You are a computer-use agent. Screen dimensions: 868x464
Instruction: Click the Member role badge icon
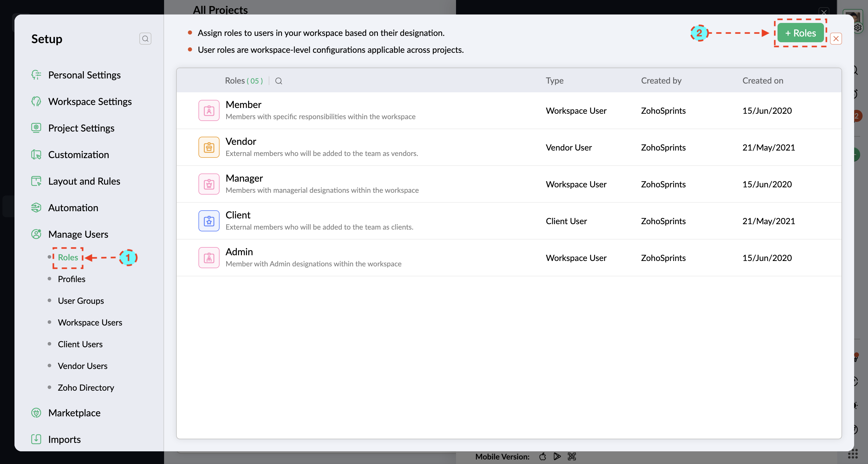point(209,110)
